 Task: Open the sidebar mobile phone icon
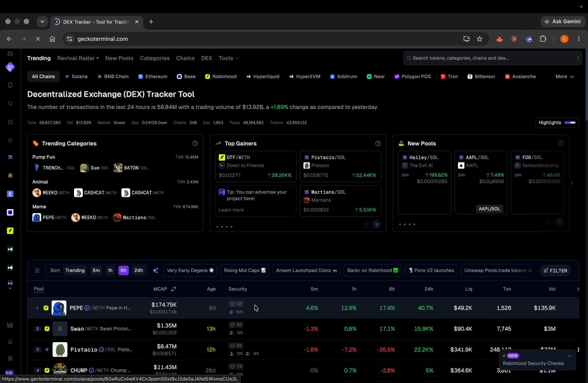tap(10, 85)
